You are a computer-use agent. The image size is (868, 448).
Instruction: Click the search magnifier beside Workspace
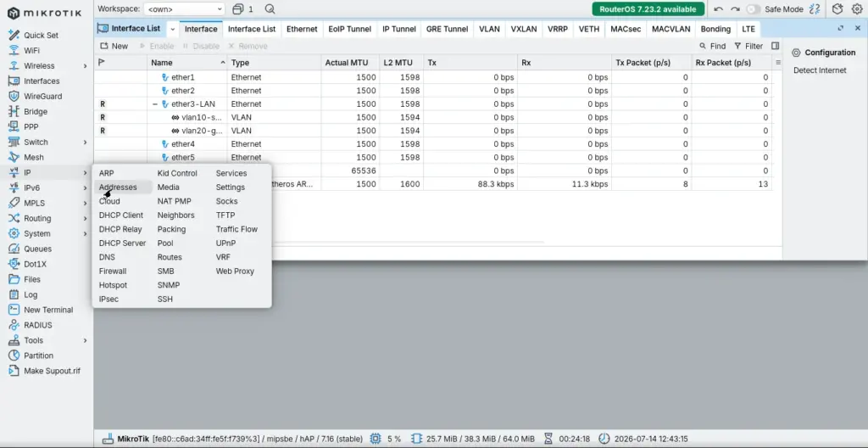tap(270, 8)
